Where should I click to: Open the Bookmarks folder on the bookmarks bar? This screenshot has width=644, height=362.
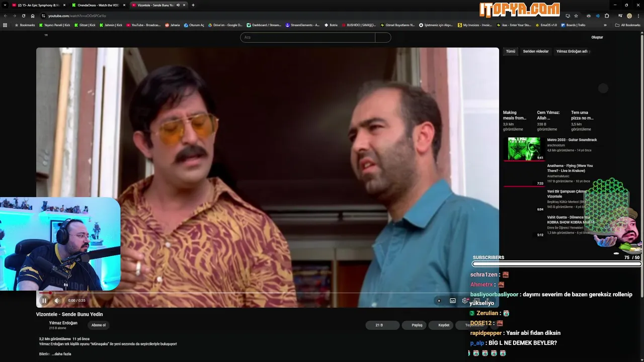coord(25,25)
